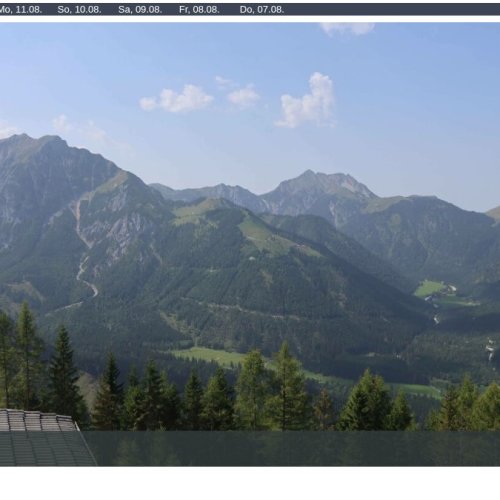Choose the Do, 07.08. date tab

(262, 10)
